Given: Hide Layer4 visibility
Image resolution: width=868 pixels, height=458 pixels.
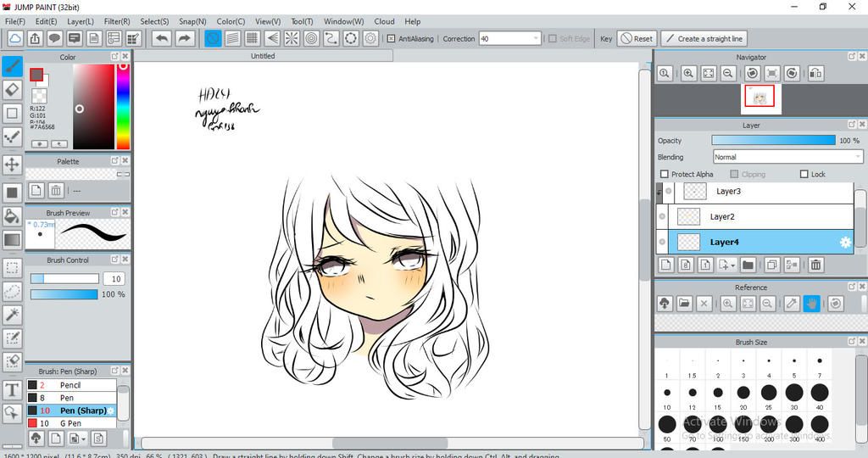Looking at the screenshot, I should point(662,242).
